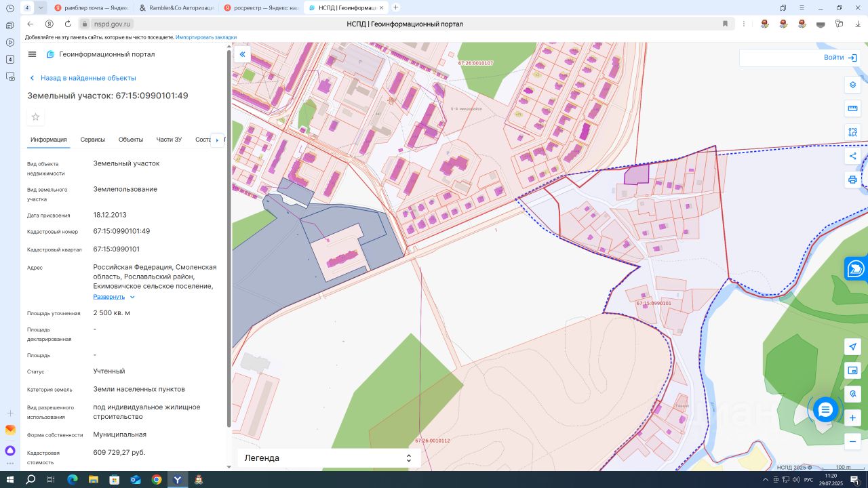Switch to the Rambler&Co Авторизация browser tab

point(176,8)
